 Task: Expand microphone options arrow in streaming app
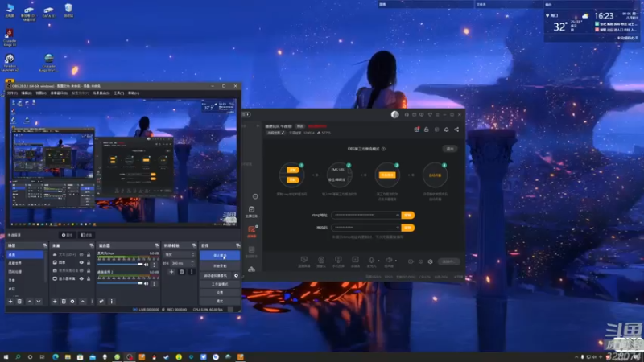pos(378,260)
